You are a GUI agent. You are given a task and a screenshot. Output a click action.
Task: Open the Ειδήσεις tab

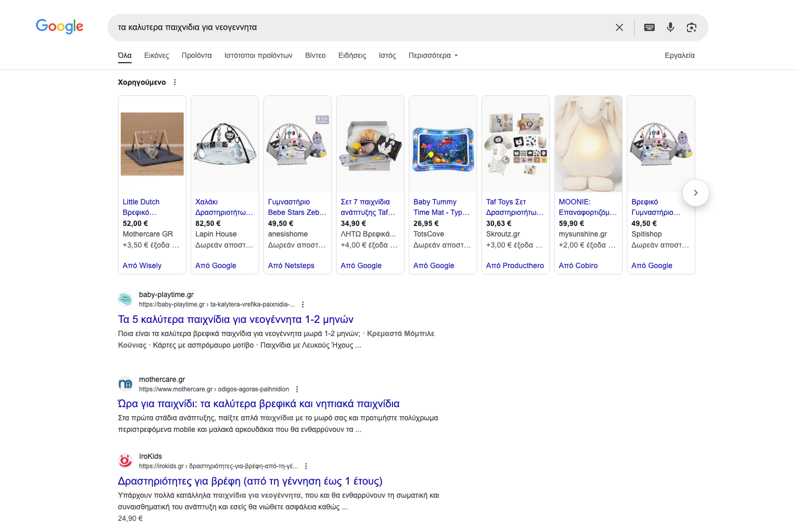352,55
